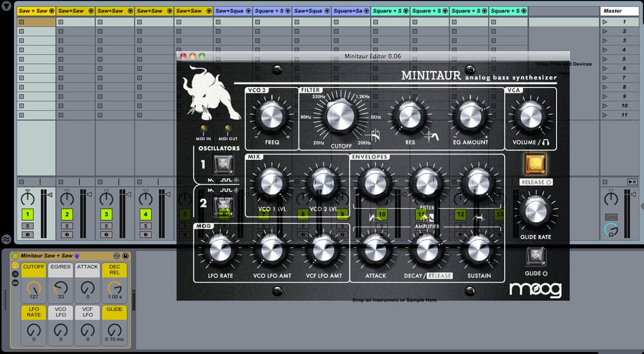Viewport: 644px width, 354px height.
Task: Launch Master scene 11
Action: (x=604, y=115)
